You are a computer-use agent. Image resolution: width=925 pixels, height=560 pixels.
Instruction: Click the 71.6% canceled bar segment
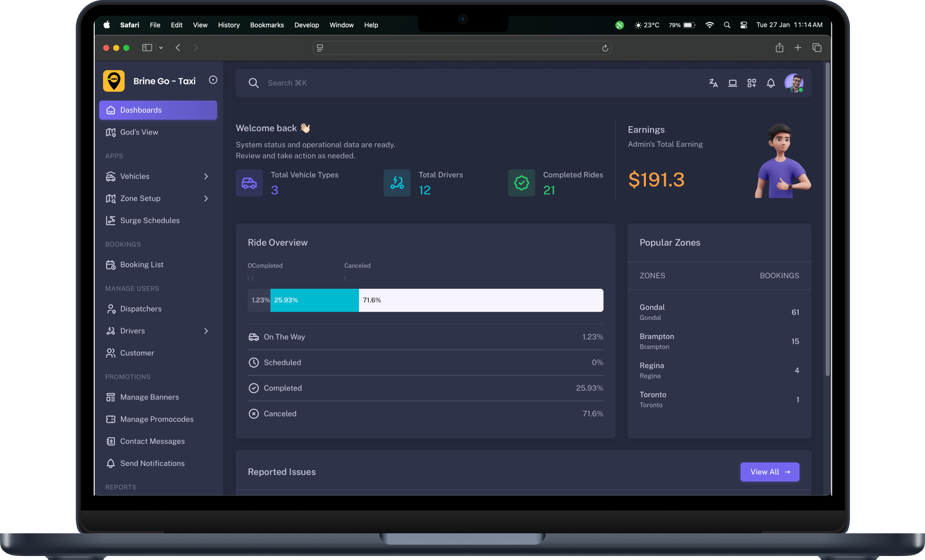[481, 301]
